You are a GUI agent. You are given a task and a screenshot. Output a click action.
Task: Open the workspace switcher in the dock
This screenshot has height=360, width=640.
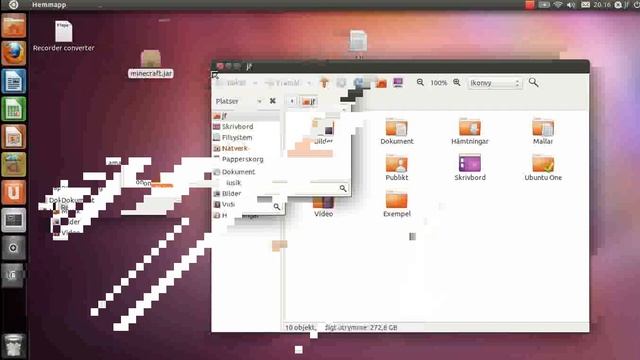click(14, 220)
